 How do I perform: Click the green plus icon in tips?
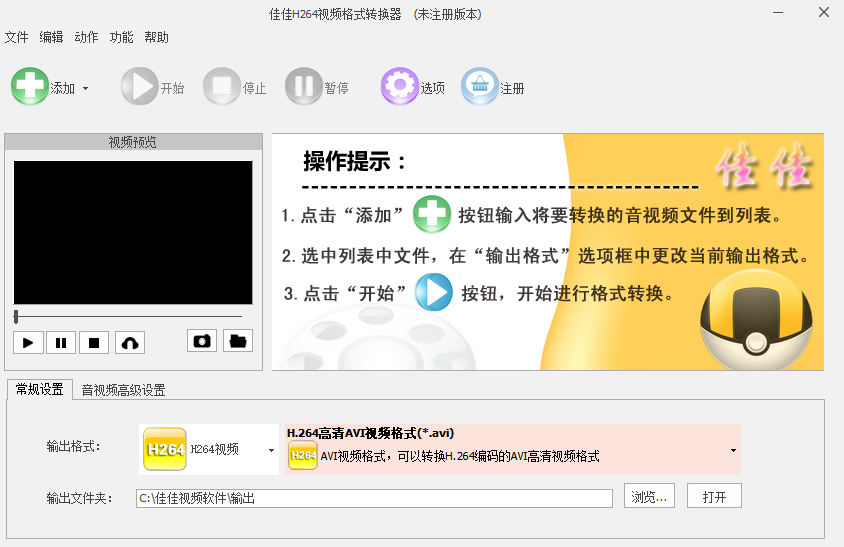click(432, 214)
